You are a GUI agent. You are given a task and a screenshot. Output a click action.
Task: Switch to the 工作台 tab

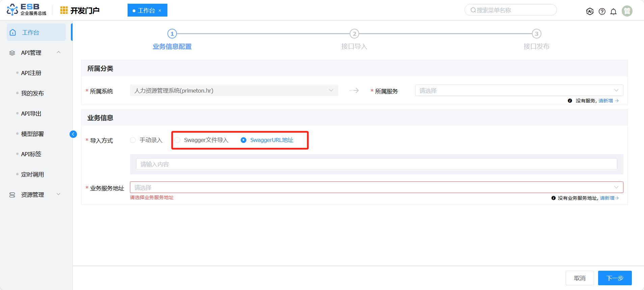point(147,10)
